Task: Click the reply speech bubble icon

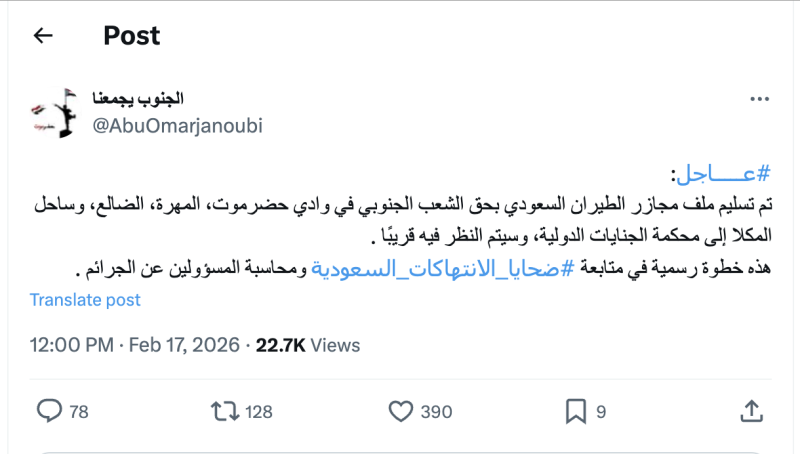Action: [x=49, y=410]
